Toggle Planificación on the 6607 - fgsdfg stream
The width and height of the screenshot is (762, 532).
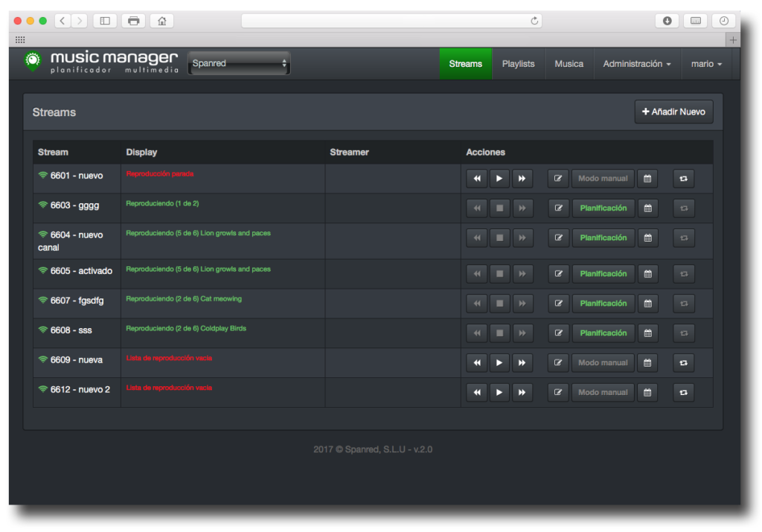coord(603,304)
